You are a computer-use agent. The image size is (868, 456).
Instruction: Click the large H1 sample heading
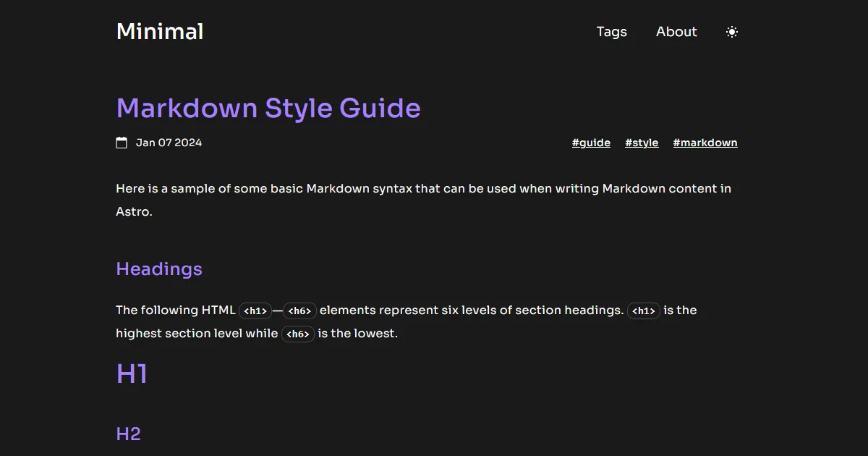(132, 374)
